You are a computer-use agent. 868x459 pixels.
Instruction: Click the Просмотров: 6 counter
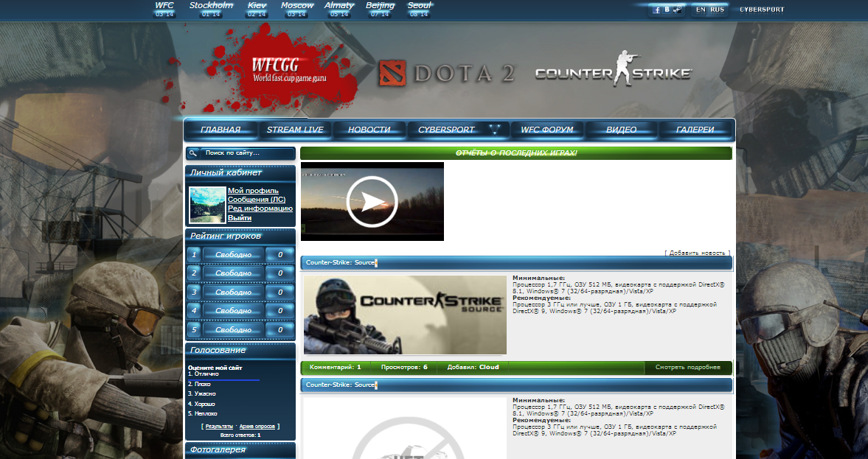[404, 367]
